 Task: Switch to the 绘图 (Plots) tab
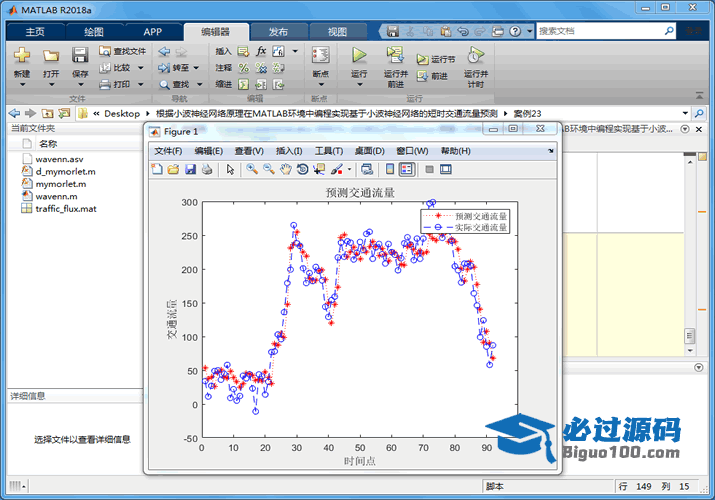94,32
